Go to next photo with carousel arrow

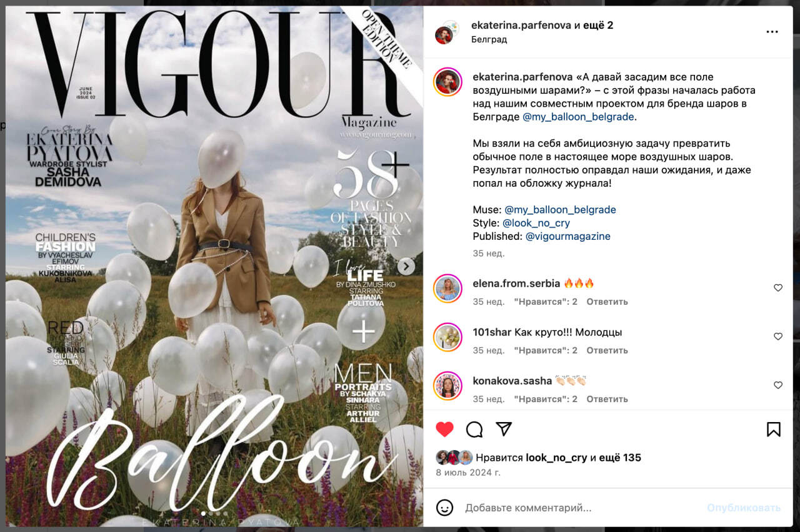(406, 267)
